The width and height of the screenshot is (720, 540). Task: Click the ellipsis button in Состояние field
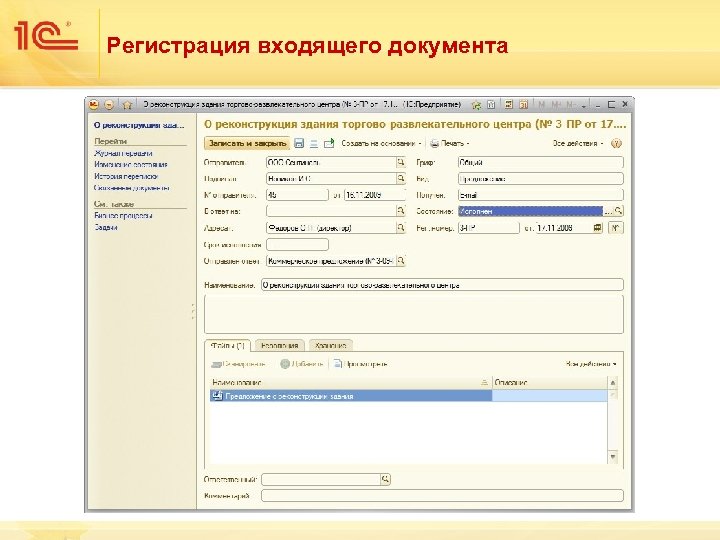(x=608, y=211)
